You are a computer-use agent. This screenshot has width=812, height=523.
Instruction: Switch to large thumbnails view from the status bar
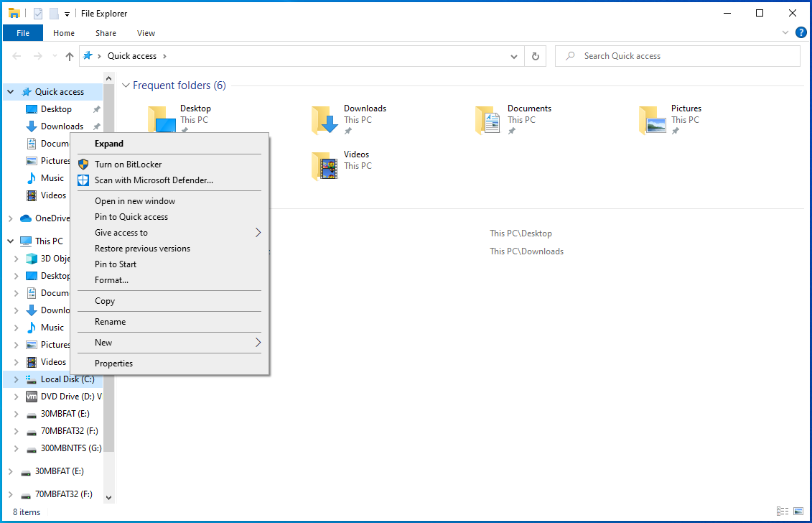(x=798, y=512)
